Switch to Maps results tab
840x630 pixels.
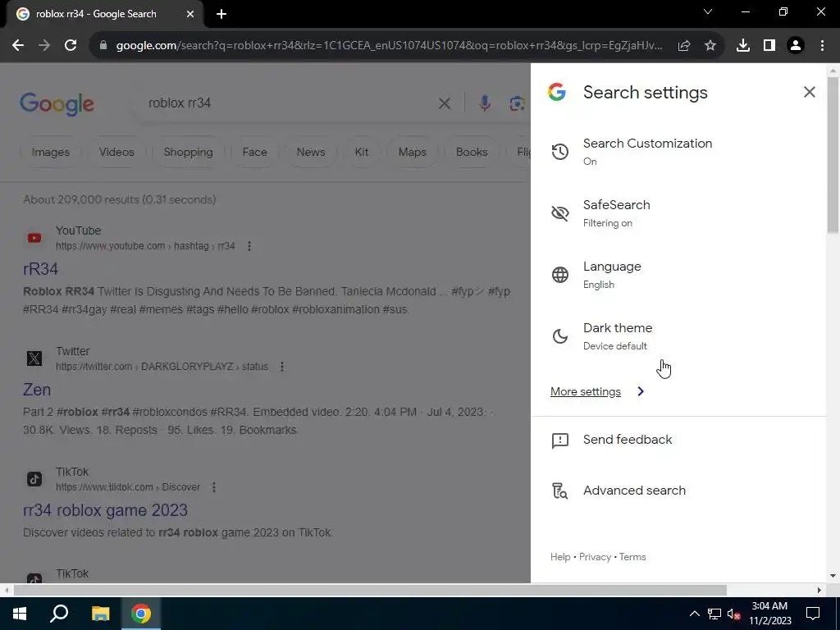click(412, 152)
